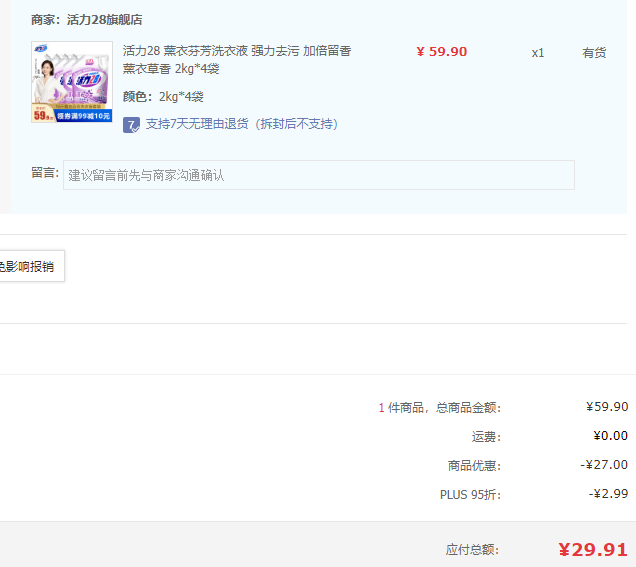This screenshot has height=567, width=636.
Task: Select the PLUS 95折 discount -¥2.99
Action: click(608, 494)
